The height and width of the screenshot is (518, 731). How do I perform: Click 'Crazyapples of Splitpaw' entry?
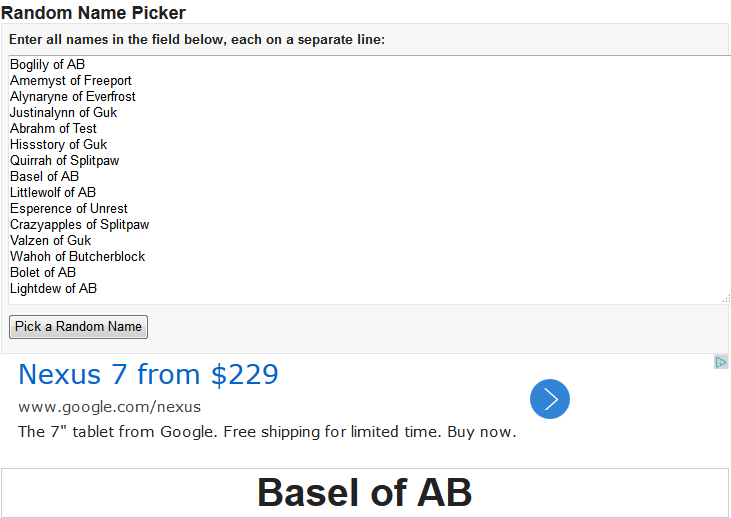[80, 225]
